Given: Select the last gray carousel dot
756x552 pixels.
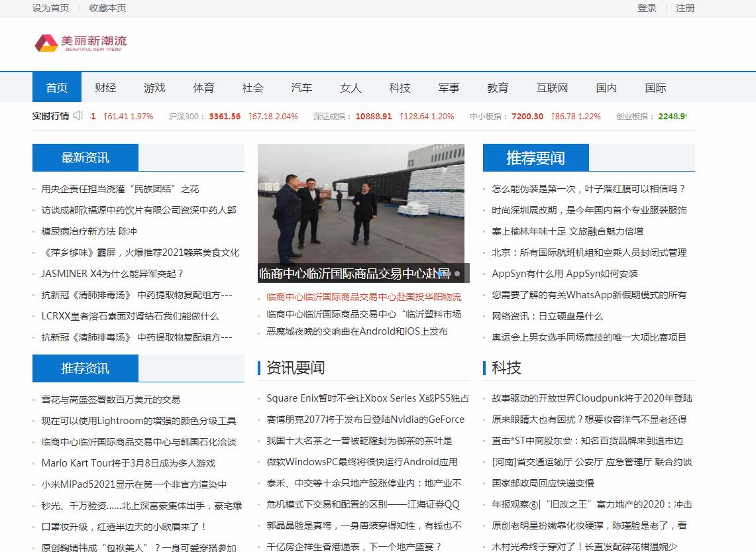Looking at the screenshot, I should 457,274.
